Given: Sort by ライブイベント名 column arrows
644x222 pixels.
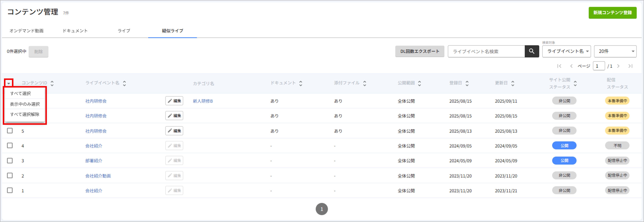Looking at the screenshot, I should tap(124, 83).
